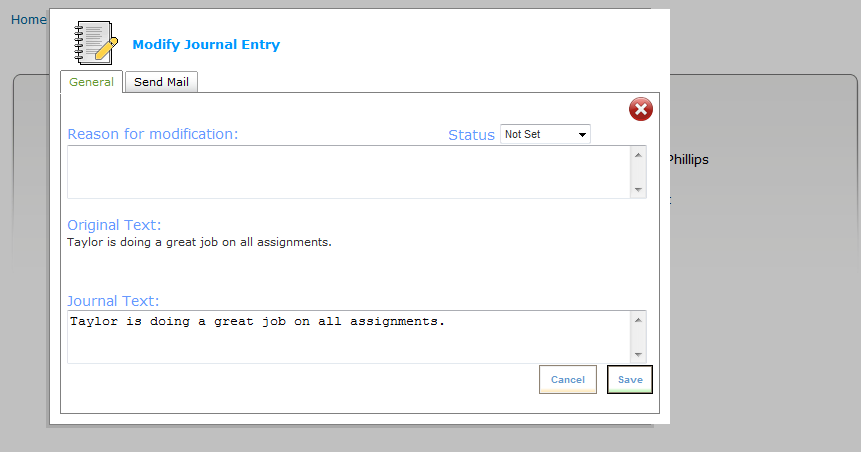Click the notebook and pencil journal icon
This screenshot has width=861, height=452.
(96, 43)
